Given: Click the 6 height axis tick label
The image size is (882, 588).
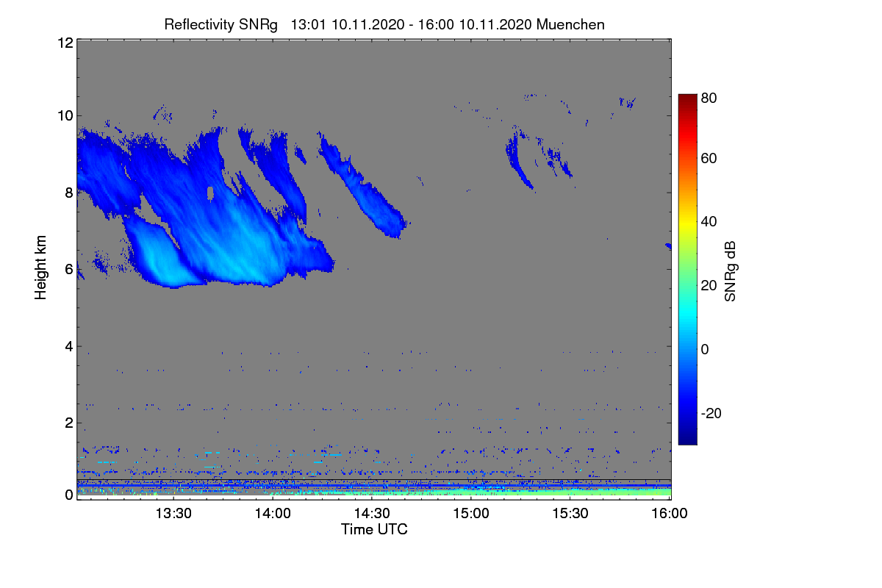Looking at the screenshot, I should tap(68, 269).
